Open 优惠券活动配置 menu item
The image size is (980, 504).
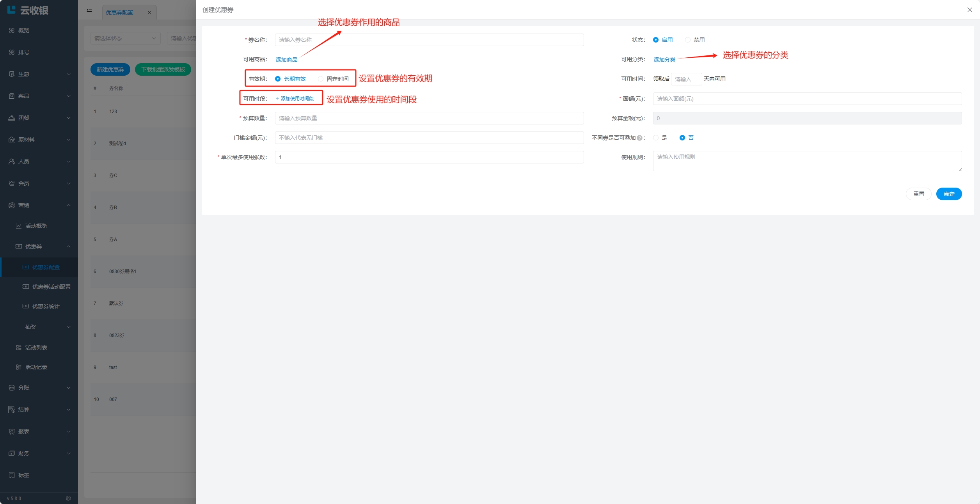pyautogui.click(x=51, y=287)
